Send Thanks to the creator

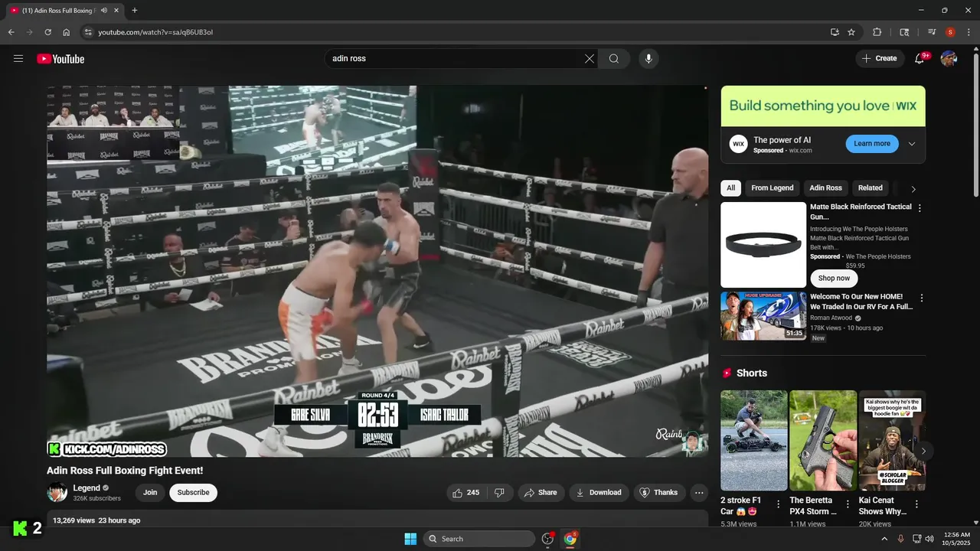pyautogui.click(x=659, y=493)
